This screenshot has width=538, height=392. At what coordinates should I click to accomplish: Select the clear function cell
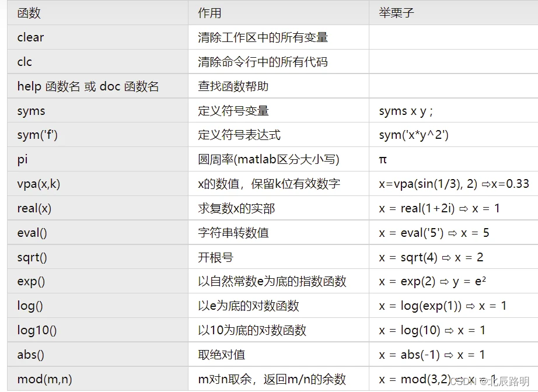[31, 37]
